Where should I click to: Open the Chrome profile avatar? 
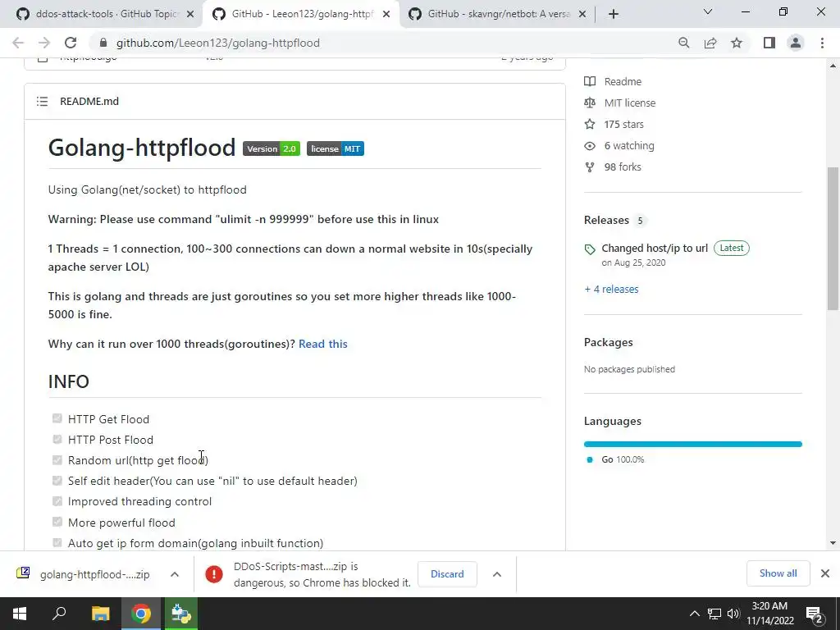tap(796, 43)
